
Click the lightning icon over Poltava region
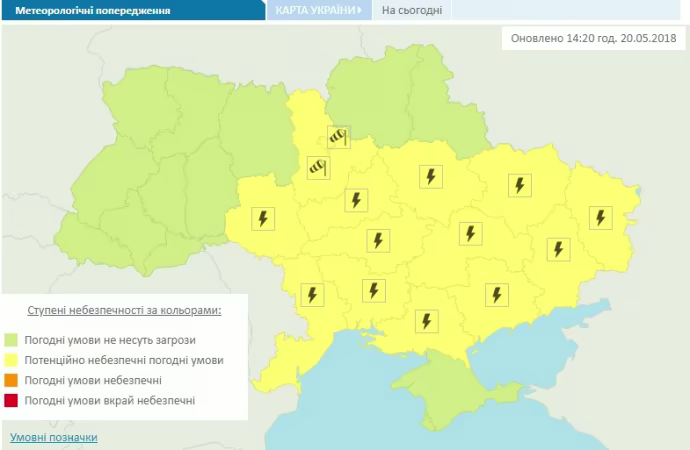[430, 177]
